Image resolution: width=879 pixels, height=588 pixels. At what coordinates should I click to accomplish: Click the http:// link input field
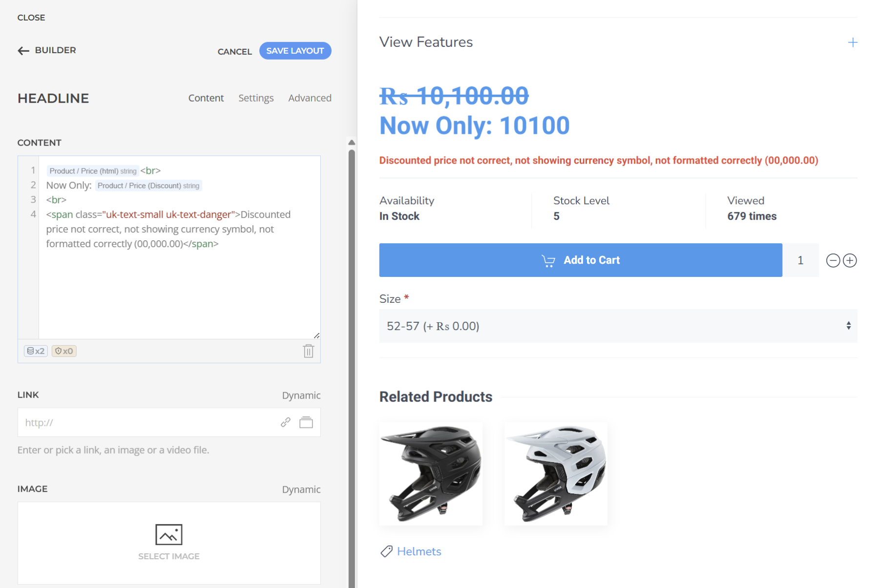tap(146, 422)
